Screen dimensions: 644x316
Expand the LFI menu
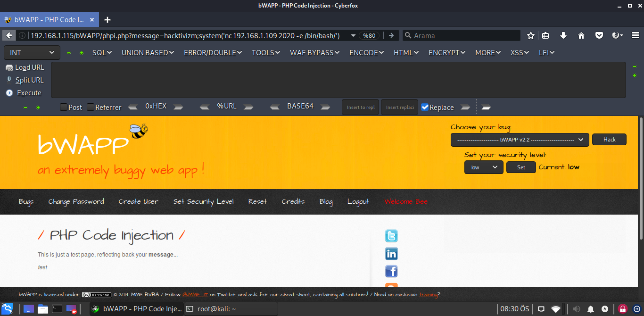tap(547, 53)
